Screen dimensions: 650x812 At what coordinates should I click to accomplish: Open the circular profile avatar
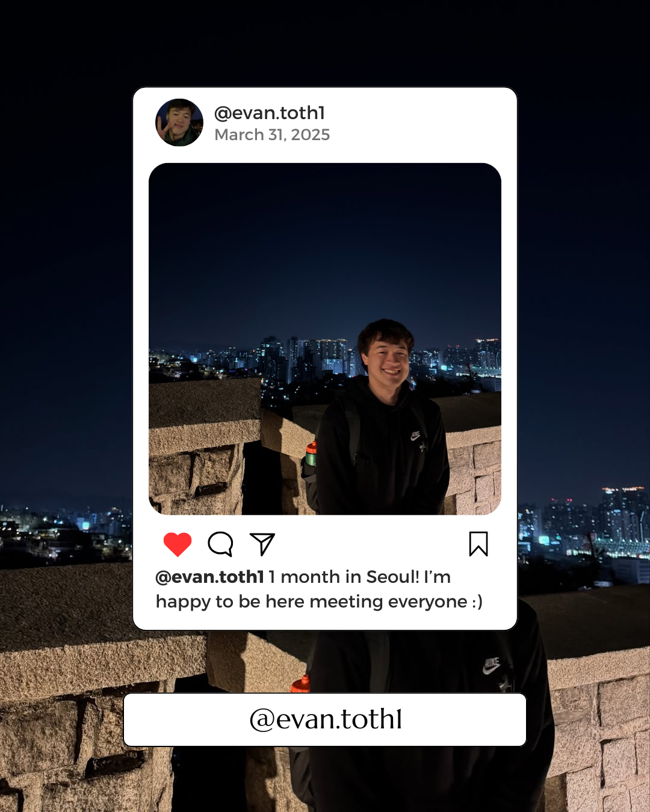click(179, 123)
